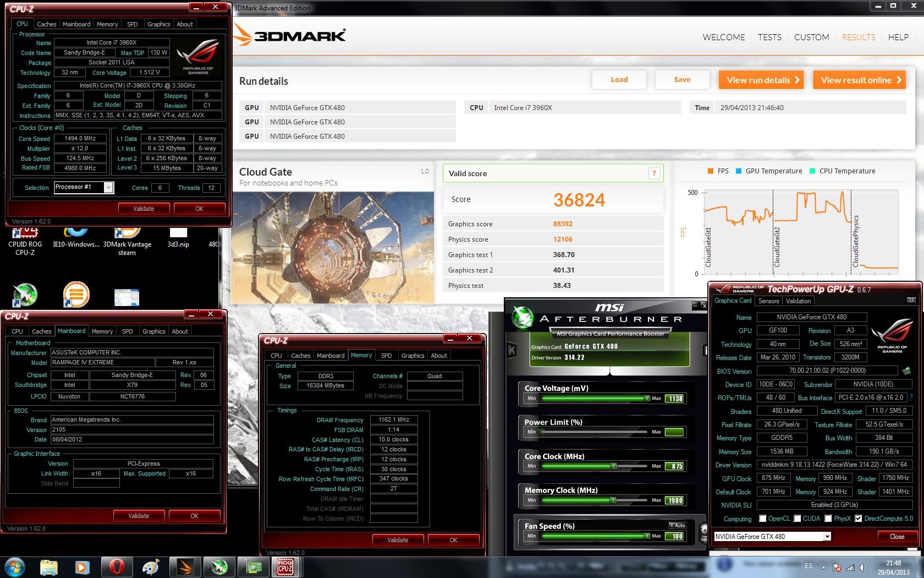
Task: Open the SPD tab in the Memory CPU-Z window
Action: point(387,356)
